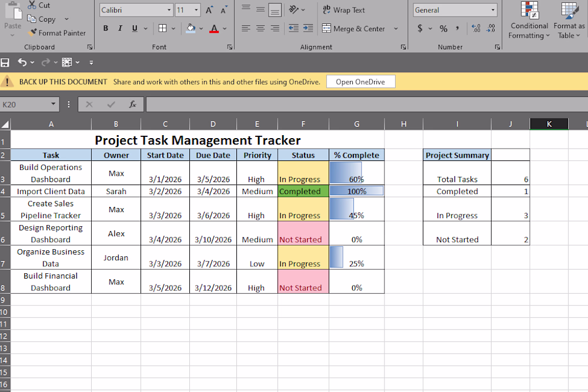
Task: Toggle italic formatting
Action: tap(120, 28)
